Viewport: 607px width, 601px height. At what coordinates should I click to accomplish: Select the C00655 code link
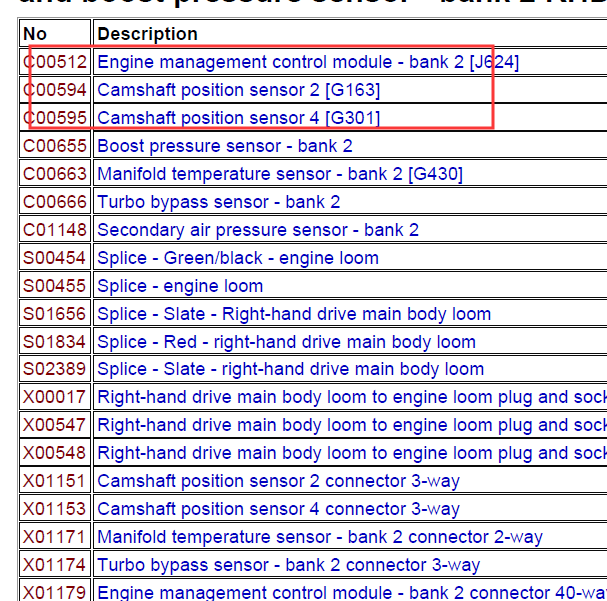(x=55, y=146)
